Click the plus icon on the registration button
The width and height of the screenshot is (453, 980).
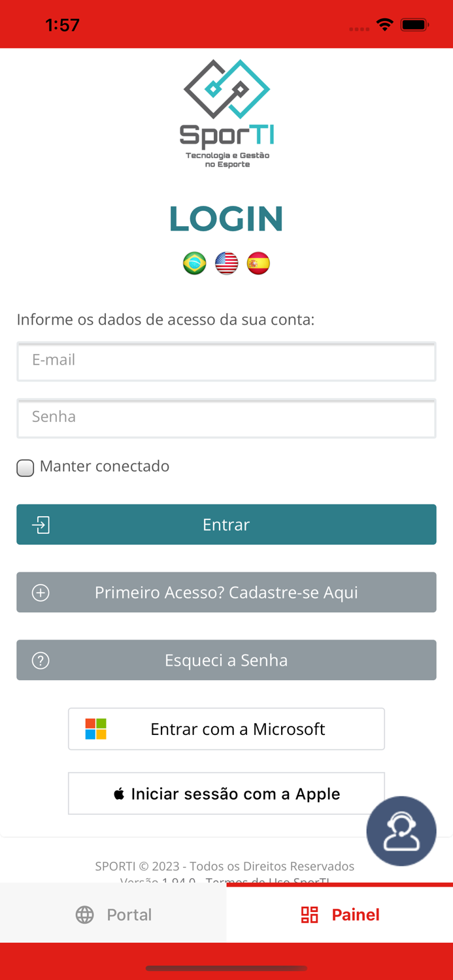40,592
